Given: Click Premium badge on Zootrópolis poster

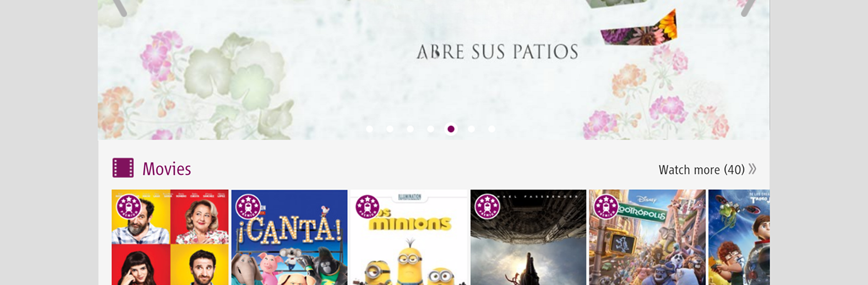Looking at the screenshot, I should [x=606, y=207].
